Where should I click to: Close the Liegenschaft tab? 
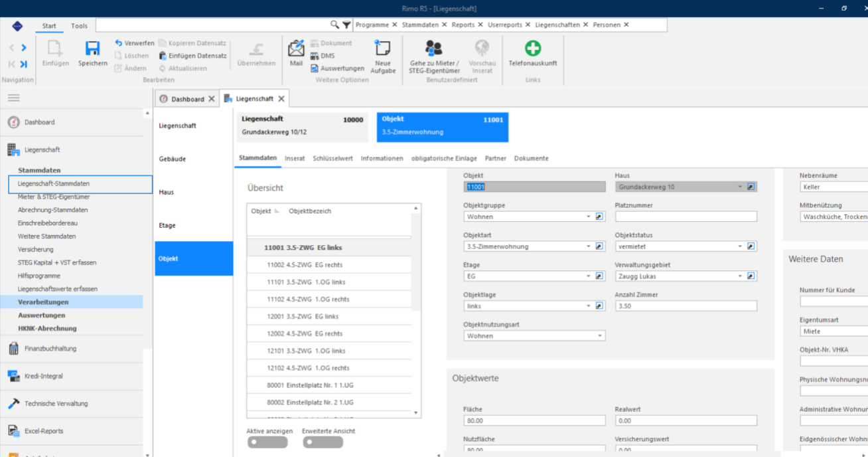tap(281, 98)
